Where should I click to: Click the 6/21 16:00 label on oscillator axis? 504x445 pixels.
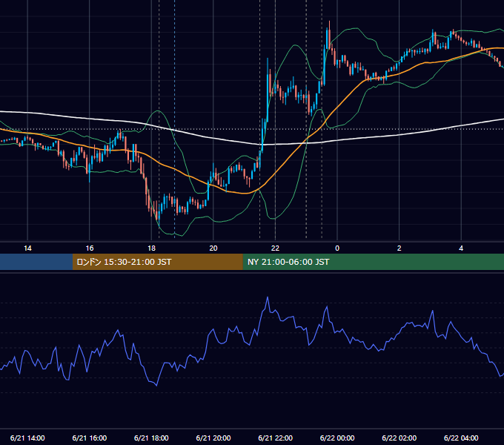pos(90,438)
